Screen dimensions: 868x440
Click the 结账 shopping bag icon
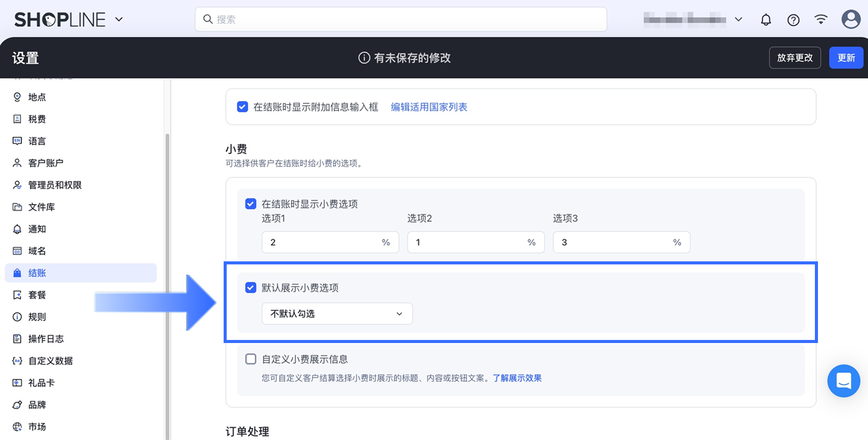(x=17, y=273)
